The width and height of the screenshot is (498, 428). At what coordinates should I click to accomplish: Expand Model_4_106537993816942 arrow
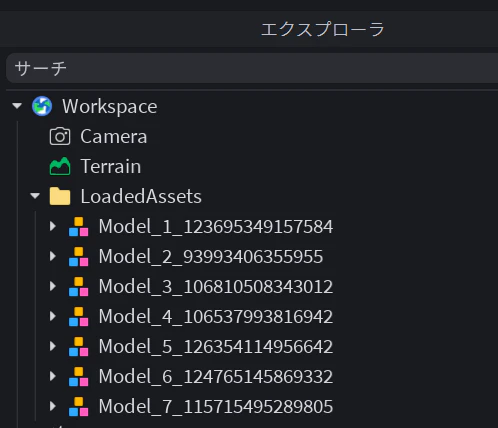tap(53, 316)
